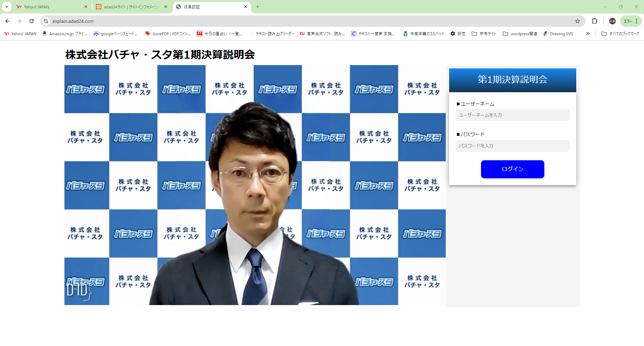Click the browser Forward arrow
The image size is (644, 346).
point(19,21)
